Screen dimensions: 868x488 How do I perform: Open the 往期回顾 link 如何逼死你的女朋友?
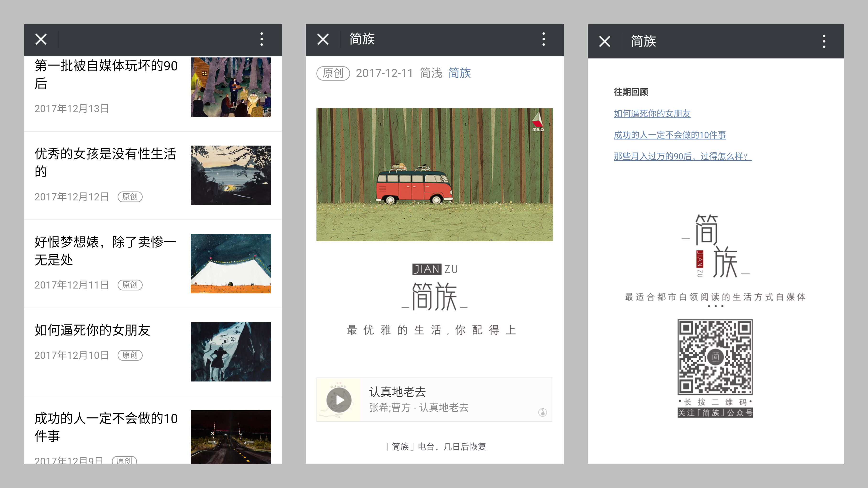(652, 114)
